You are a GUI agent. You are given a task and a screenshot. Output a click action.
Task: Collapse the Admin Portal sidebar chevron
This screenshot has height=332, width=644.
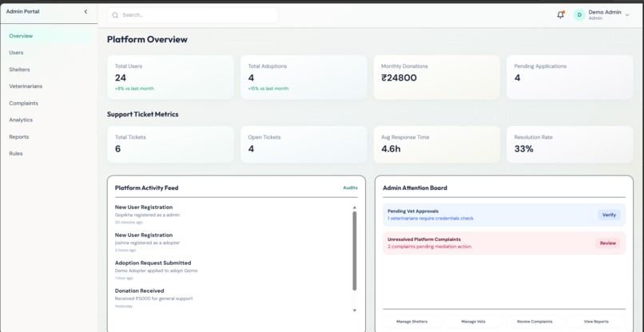coord(85,11)
